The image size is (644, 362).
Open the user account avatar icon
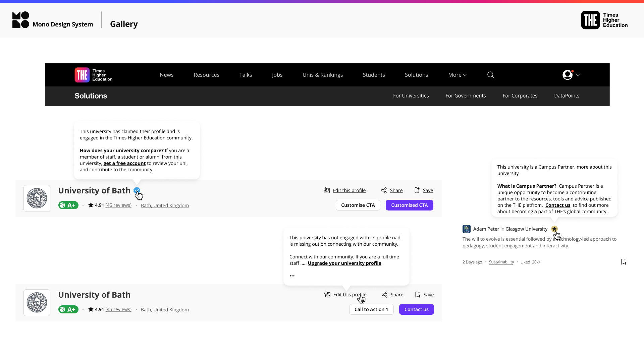(568, 75)
